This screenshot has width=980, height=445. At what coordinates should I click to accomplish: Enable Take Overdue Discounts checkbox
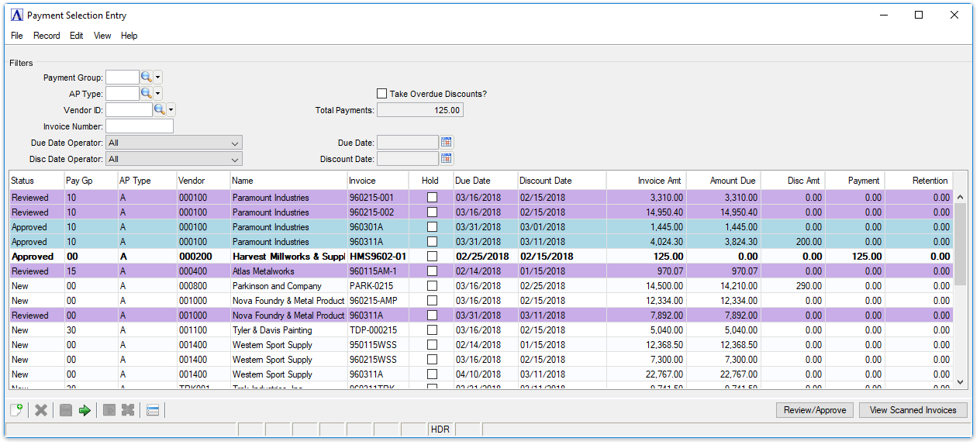pyautogui.click(x=381, y=94)
